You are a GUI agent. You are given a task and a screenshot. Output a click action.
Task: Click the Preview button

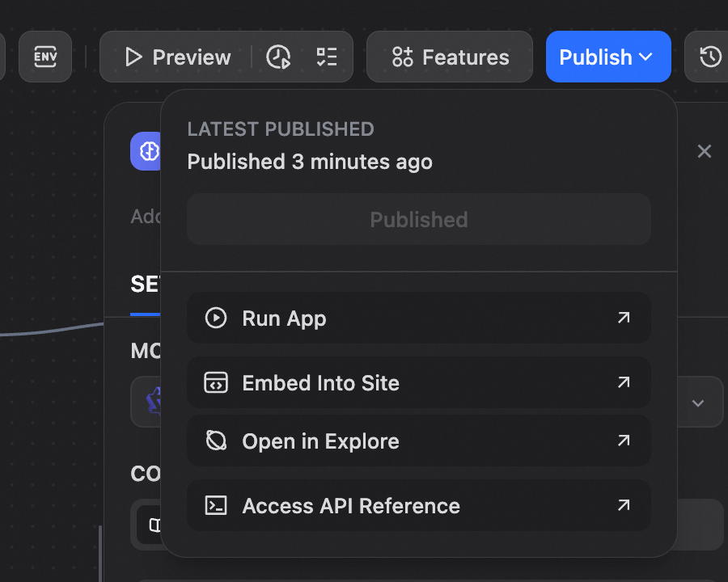[x=178, y=57]
